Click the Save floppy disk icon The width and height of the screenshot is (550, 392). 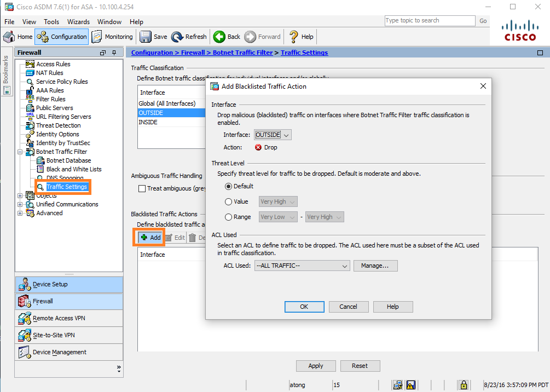point(153,37)
